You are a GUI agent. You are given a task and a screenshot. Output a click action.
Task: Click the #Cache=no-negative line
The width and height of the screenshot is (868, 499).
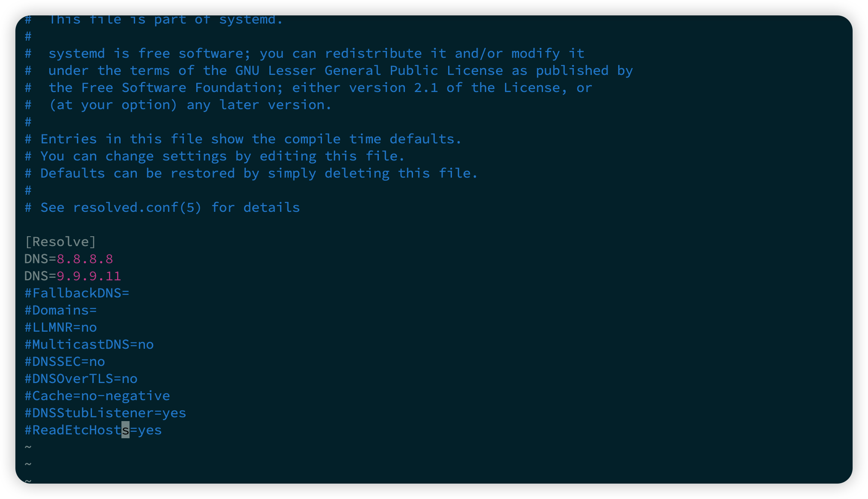click(97, 396)
